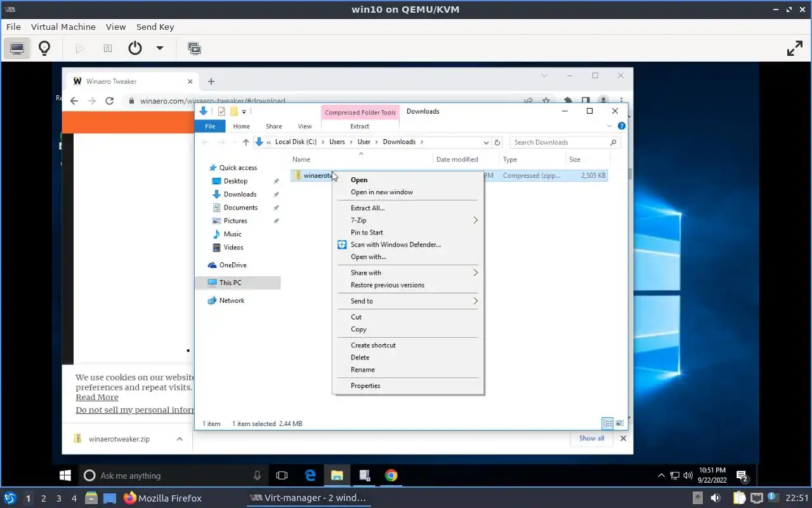
Task: Go up one folder level in Explorer
Action: 246,142
